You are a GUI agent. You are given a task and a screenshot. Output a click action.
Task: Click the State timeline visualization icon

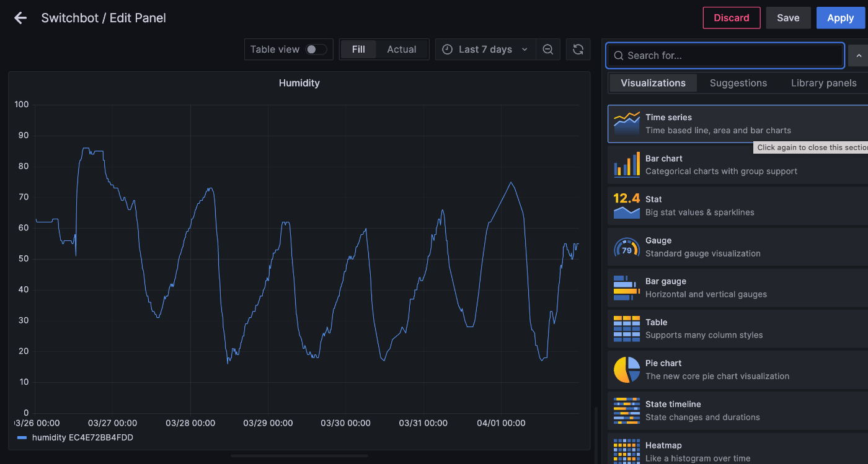[x=626, y=411]
